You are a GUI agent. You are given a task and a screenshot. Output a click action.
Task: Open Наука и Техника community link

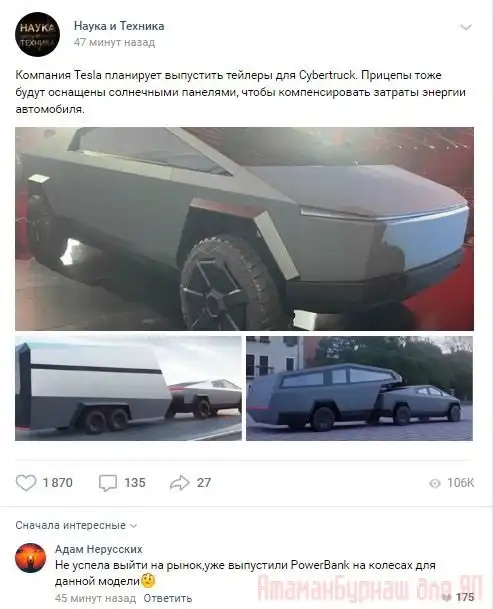coord(119,26)
